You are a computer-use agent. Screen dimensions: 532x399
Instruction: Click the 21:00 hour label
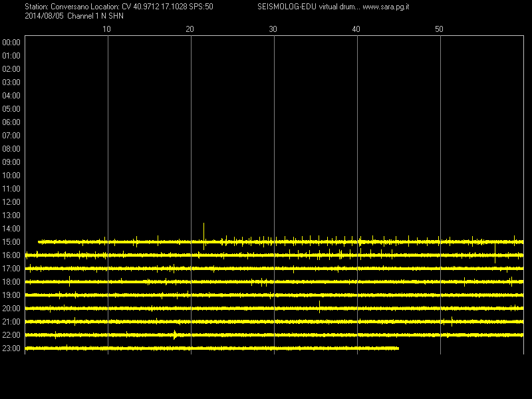click(x=11, y=322)
